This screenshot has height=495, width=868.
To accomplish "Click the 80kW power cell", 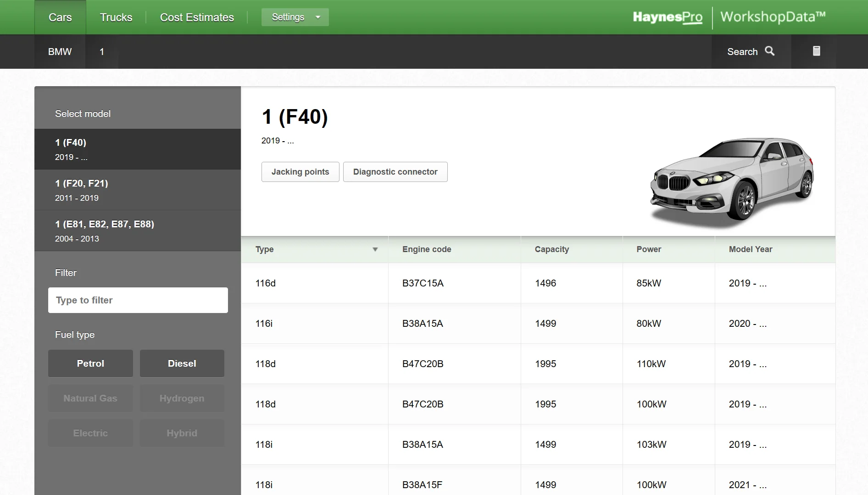I will point(668,324).
